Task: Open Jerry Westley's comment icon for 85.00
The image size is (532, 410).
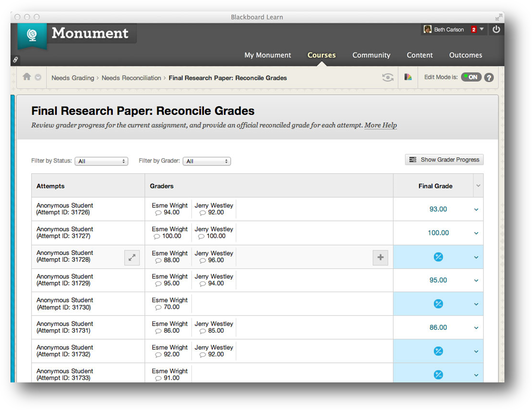Action: [203, 331]
